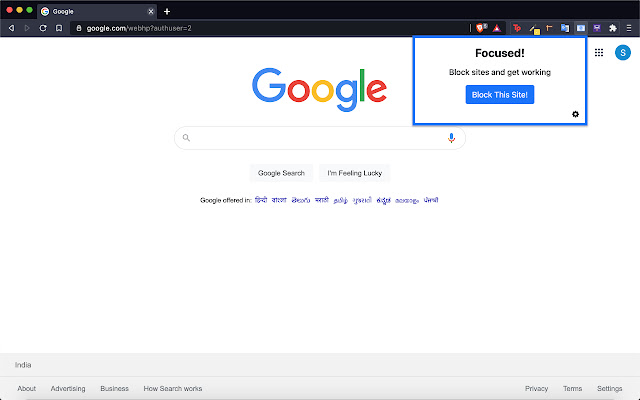640x400 pixels.
Task: Click the Focused! popup heading
Action: point(500,53)
